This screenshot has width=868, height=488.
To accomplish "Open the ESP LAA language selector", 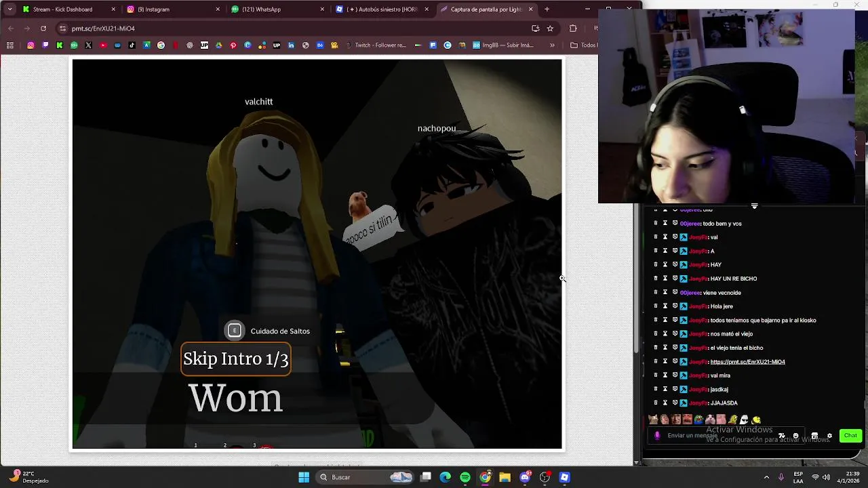I will tap(799, 477).
